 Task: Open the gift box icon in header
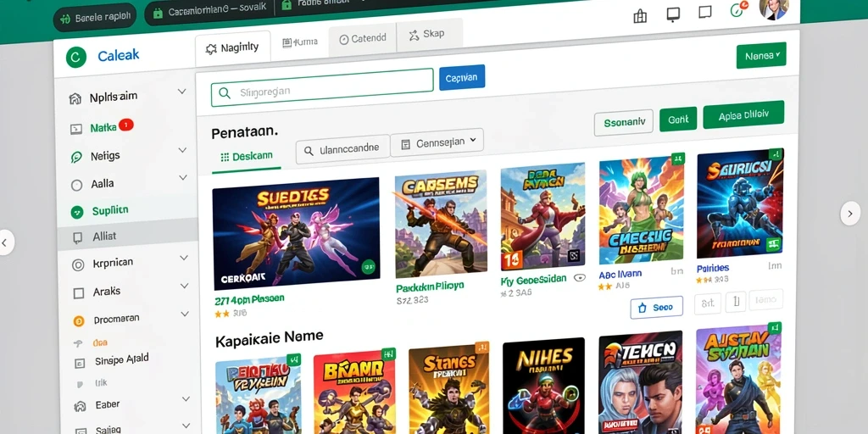[x=640, y=15]
